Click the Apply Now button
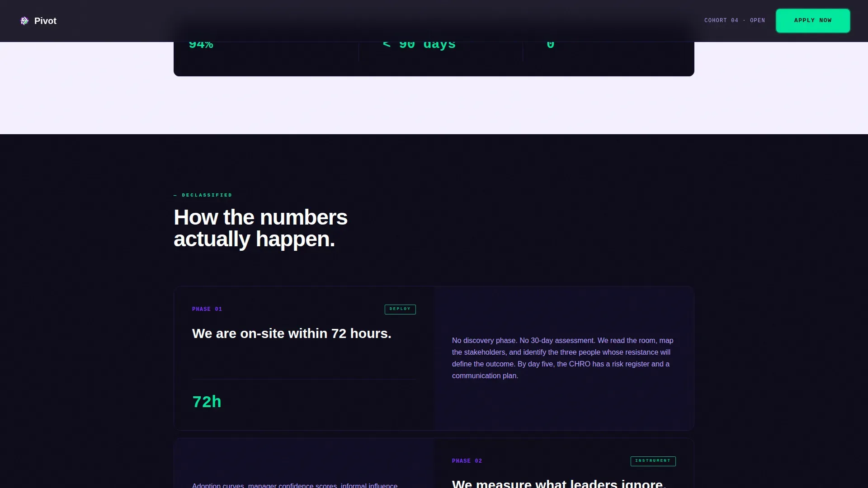The width and height of the screenshot is (868, 488). (813, 20)
